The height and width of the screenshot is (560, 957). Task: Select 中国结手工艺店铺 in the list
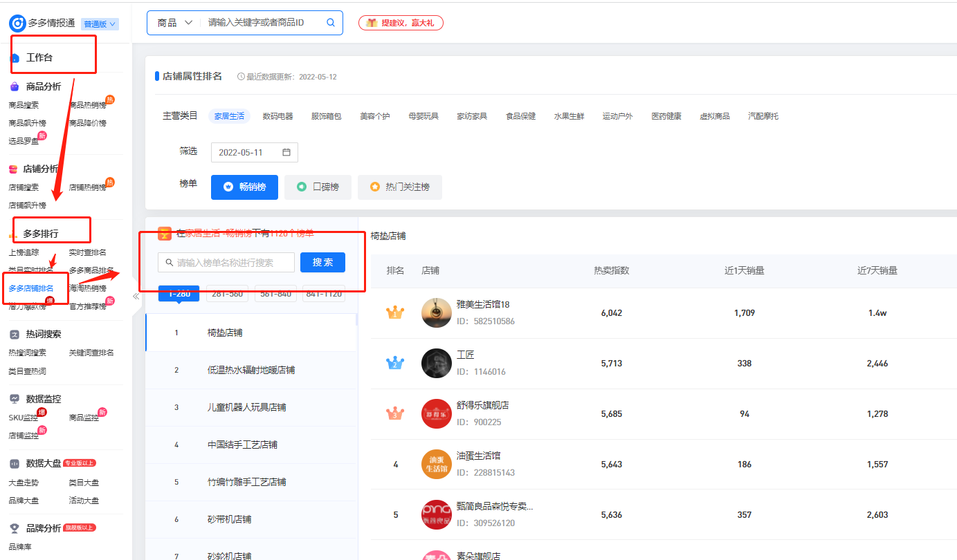(x=250, y=445)
